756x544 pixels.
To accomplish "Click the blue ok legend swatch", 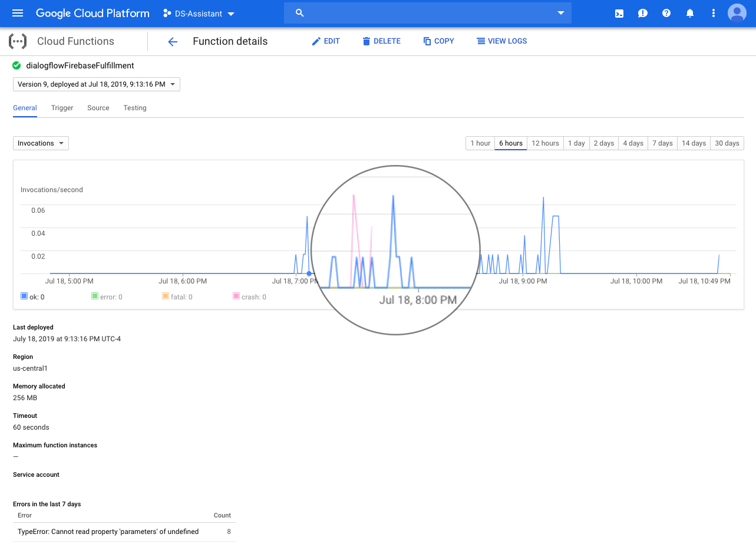I will coord(24,296).
